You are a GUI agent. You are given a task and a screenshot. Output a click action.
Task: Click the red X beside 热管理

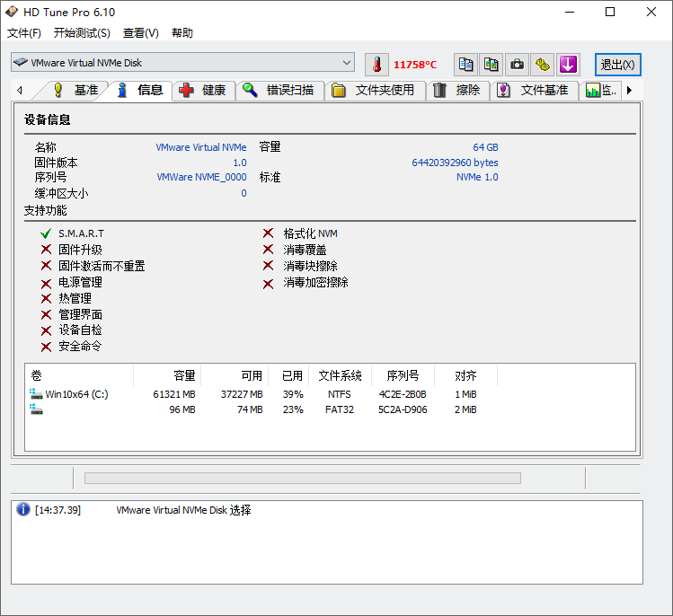point(46,298)
